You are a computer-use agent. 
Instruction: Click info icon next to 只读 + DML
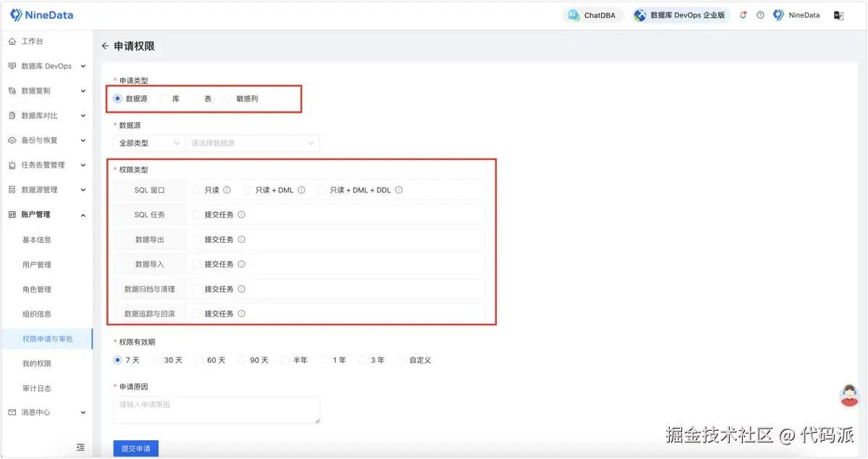pos(302,190)
